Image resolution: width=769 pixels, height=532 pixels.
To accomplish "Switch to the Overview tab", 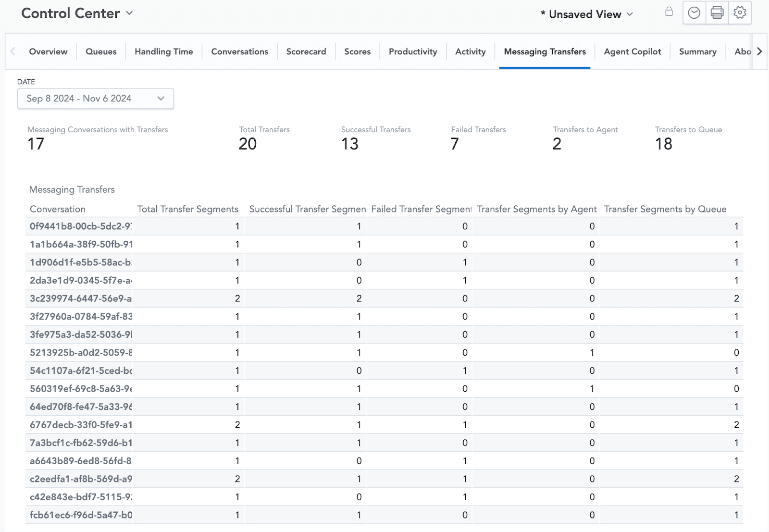I will (x=48, y=51).
